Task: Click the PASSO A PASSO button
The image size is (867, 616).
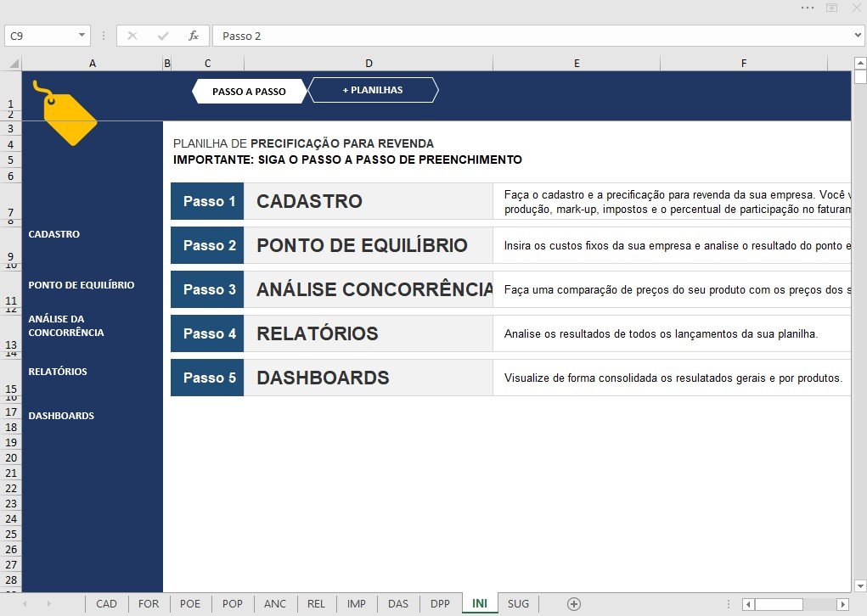Action: 250,91
